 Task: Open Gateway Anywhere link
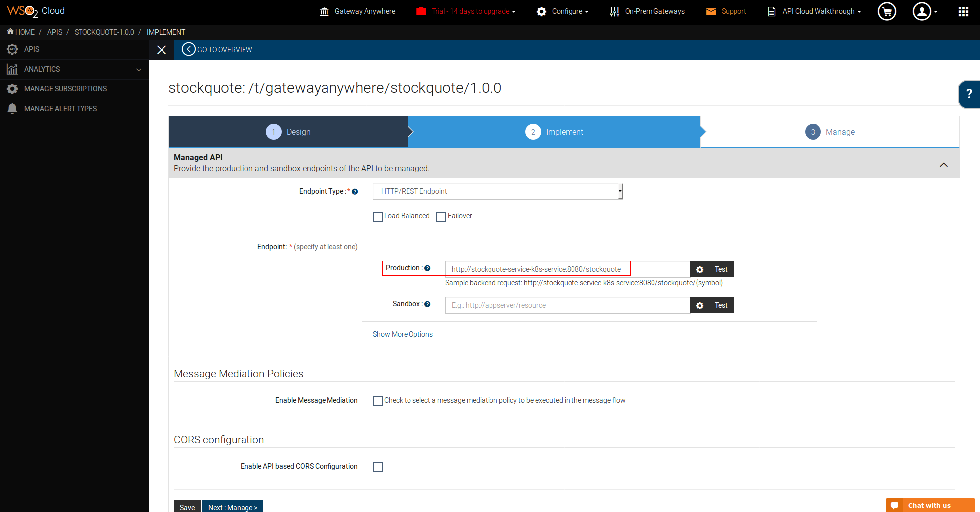365,11
